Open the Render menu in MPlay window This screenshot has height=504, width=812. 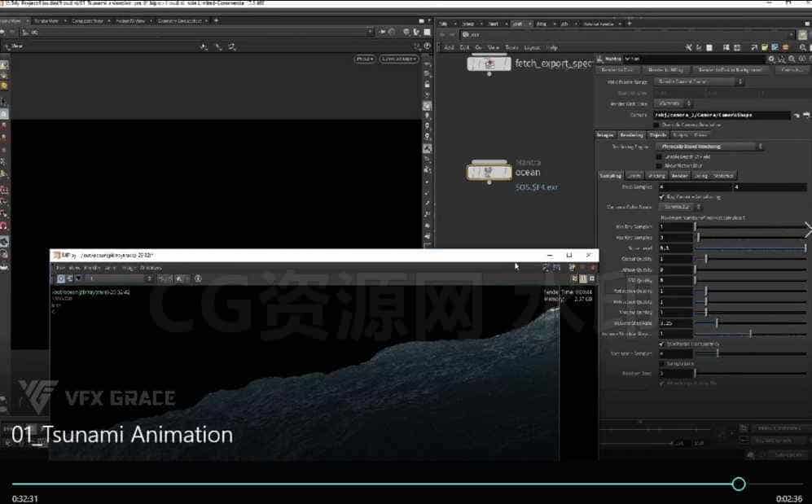[x=92, y=268]
